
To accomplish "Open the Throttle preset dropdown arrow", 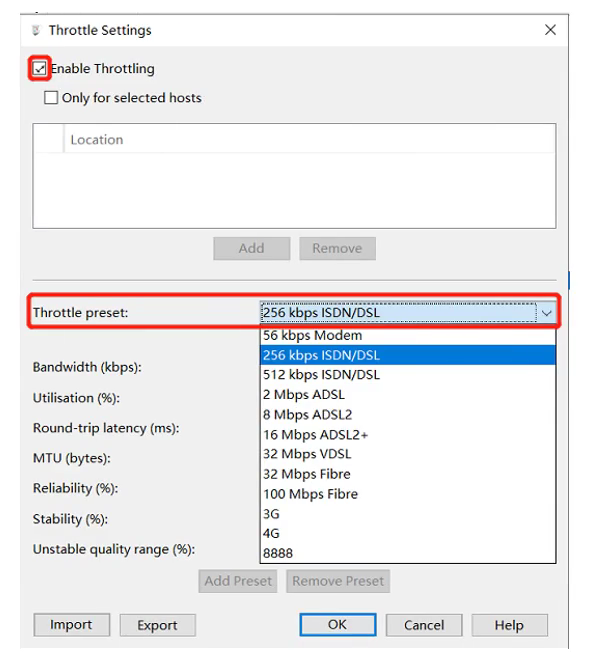I will 546,313.
